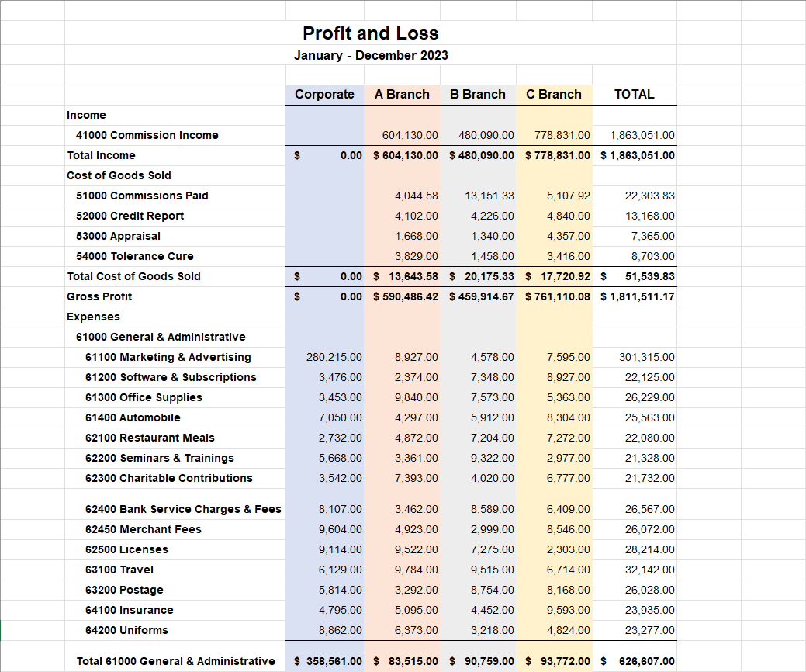806x672 pixels.
Task: Select the Profit and Loss title cell
Action: tap(370, 33)
